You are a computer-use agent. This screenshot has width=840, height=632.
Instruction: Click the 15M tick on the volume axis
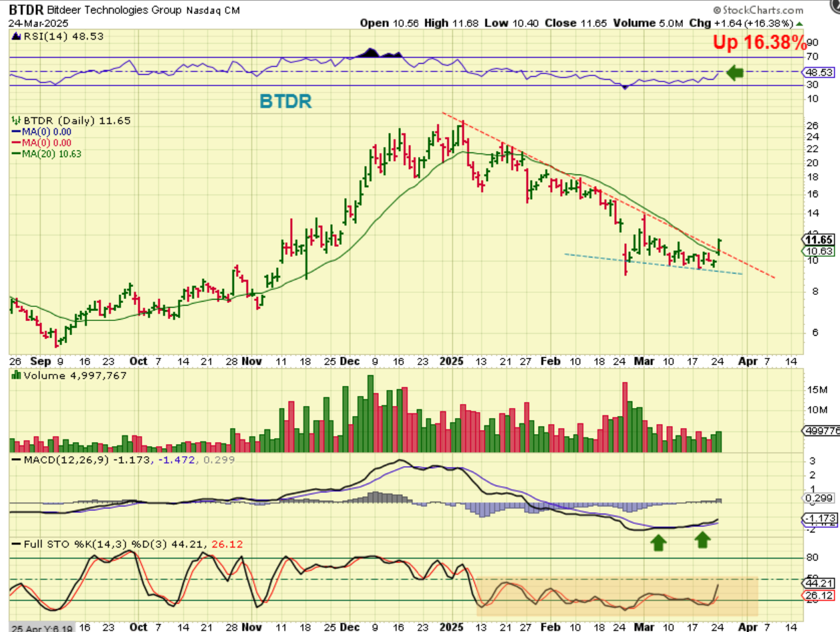[818, 389]
